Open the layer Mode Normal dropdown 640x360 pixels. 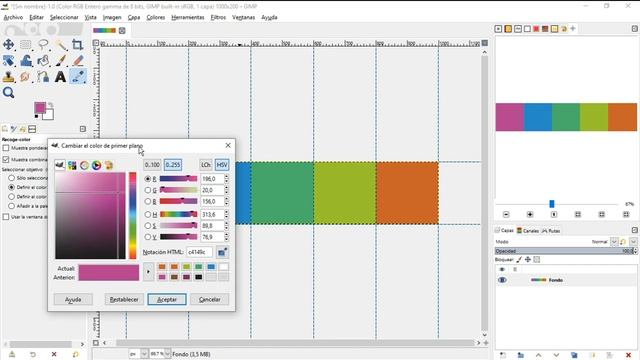614,242
